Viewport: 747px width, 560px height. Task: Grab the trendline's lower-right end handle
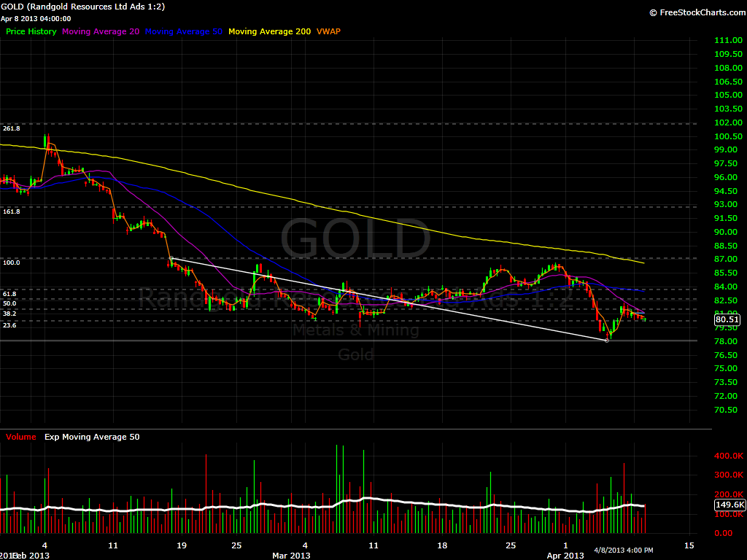[607, 341]
